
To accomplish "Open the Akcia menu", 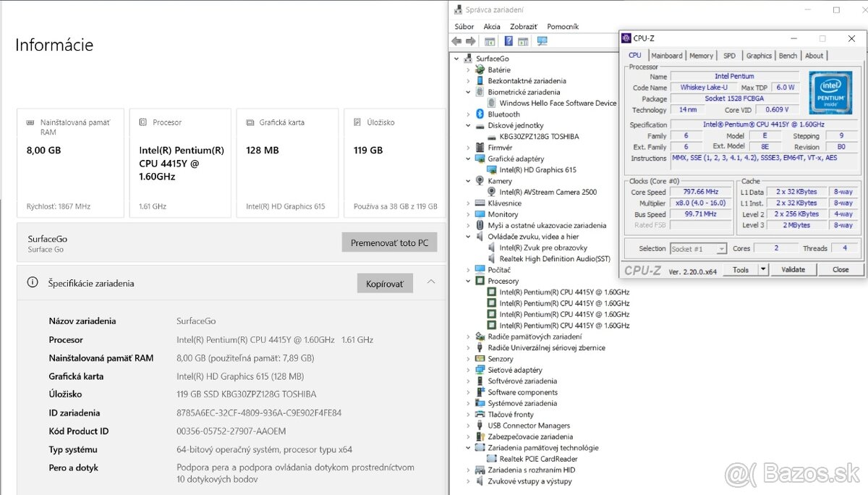I will pos(492,27).
